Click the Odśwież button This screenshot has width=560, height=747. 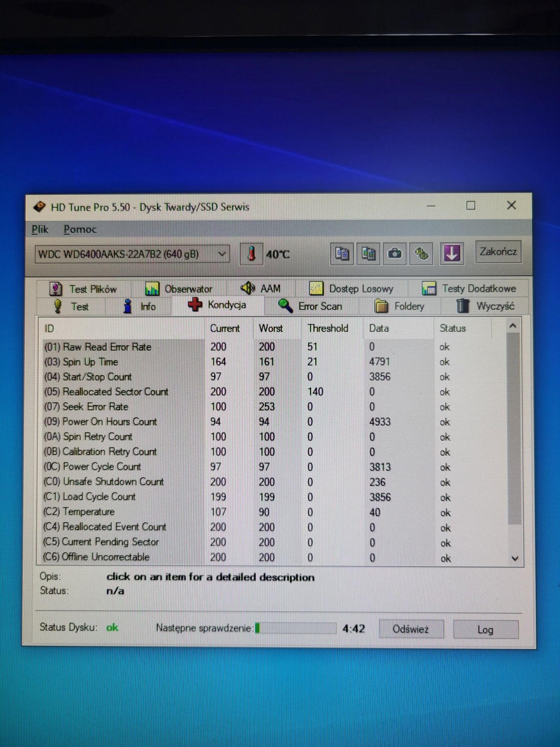coord(411,629)
